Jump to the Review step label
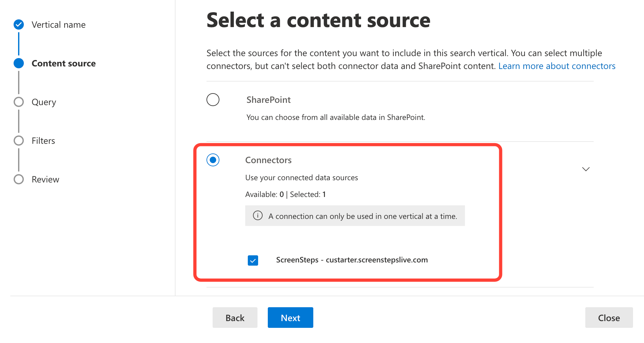The image size is (644, 343). [45, 180]
